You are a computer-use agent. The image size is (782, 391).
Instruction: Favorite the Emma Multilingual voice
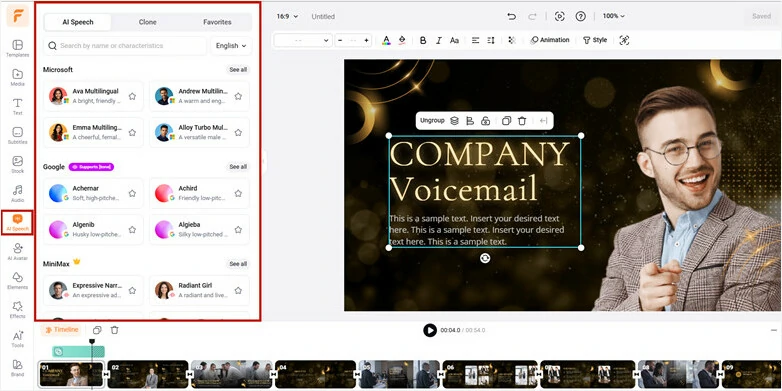(132, 133)
